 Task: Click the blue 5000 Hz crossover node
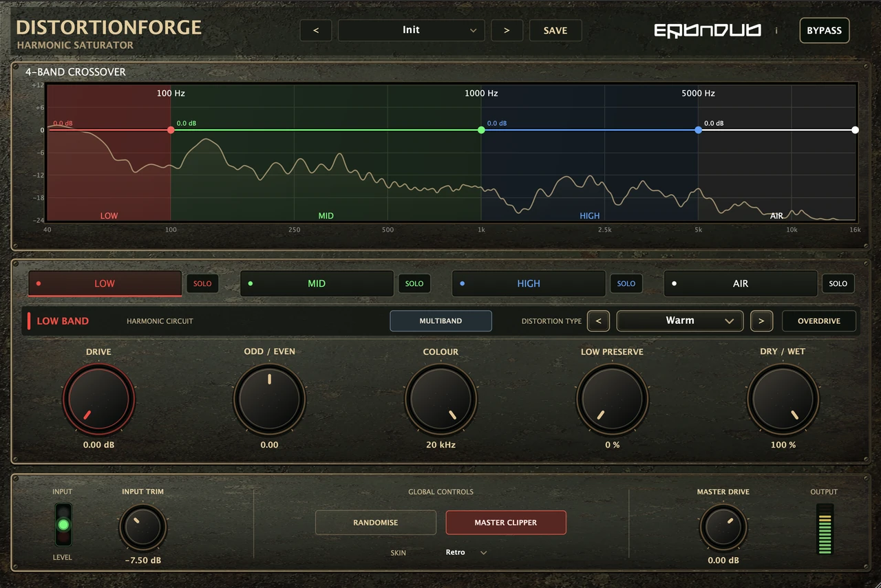(699, 130)
